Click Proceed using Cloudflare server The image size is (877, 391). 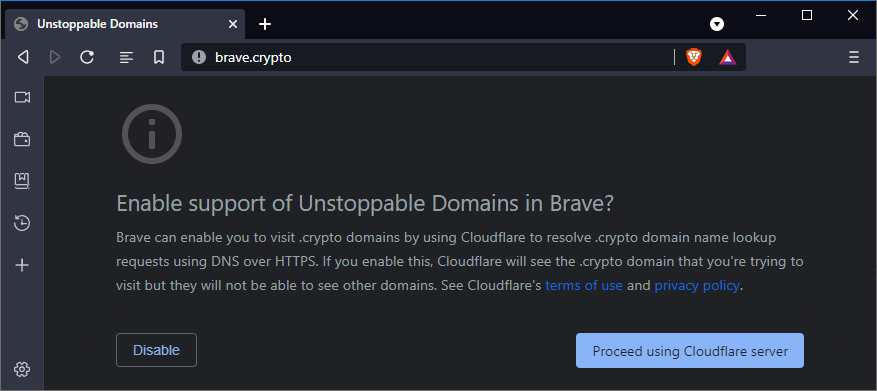point(690,351)
